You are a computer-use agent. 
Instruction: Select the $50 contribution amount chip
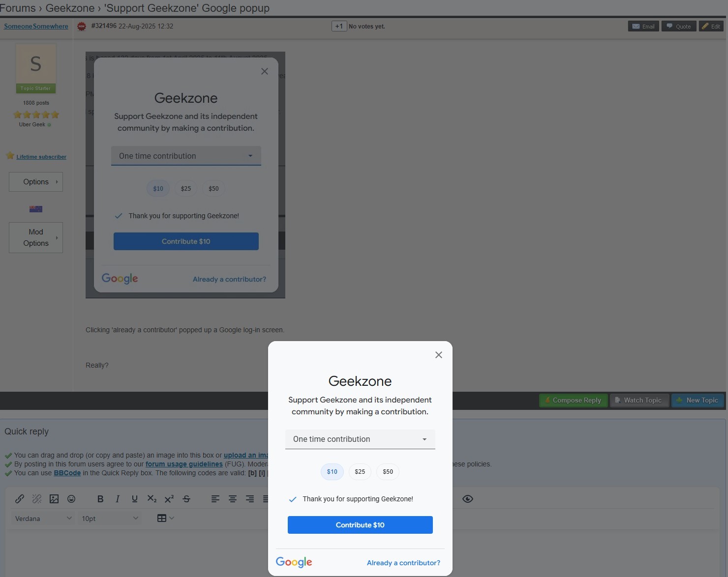(388, 472)
